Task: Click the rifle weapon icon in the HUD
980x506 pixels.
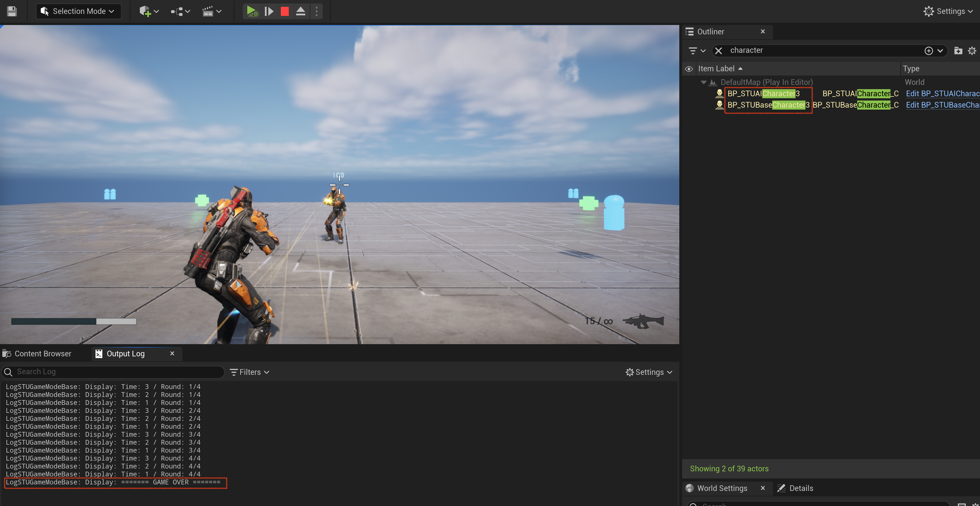Action: click(x=643, y=321)
